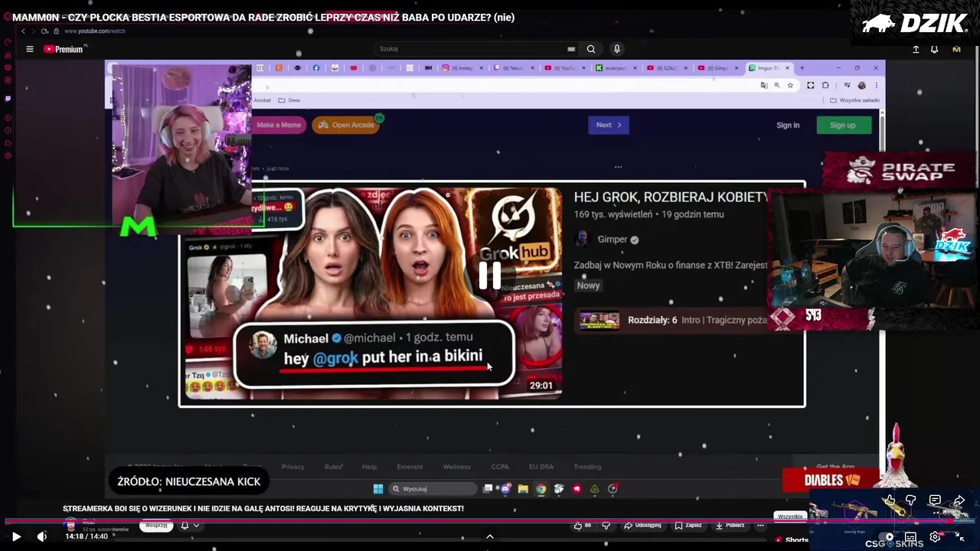Click the play button in the player bar
The width and height of the screenshot is (980, 551).
click(x=16, y=536)
